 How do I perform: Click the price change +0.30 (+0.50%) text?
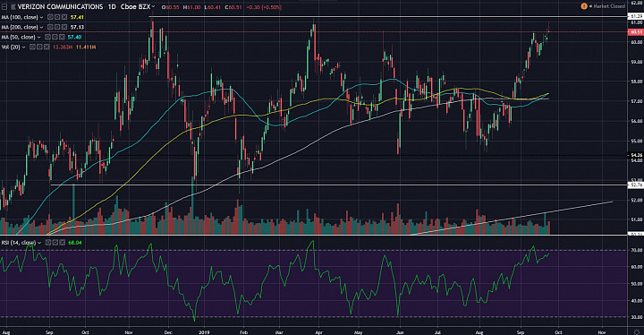point(264,7)
